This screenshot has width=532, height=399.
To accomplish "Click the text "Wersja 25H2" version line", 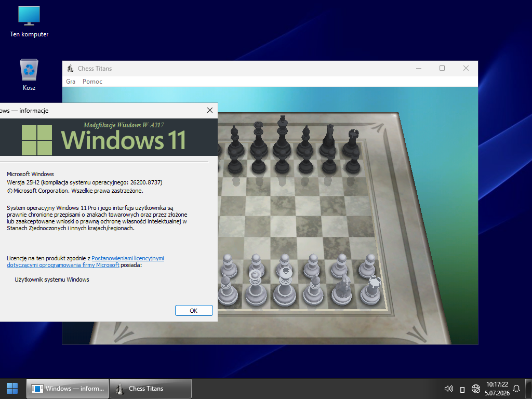I will (x=85, y=182).
